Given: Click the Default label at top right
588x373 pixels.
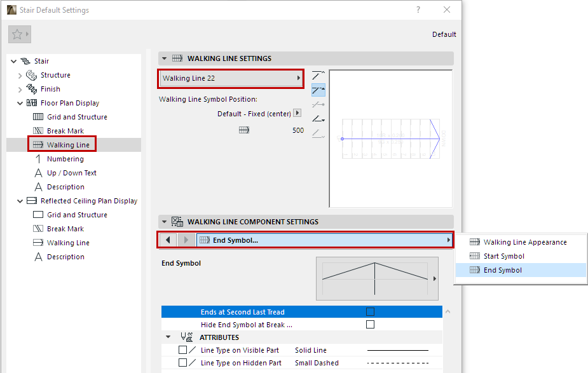Looking at the screenshot, I should [x=444, y=34].
